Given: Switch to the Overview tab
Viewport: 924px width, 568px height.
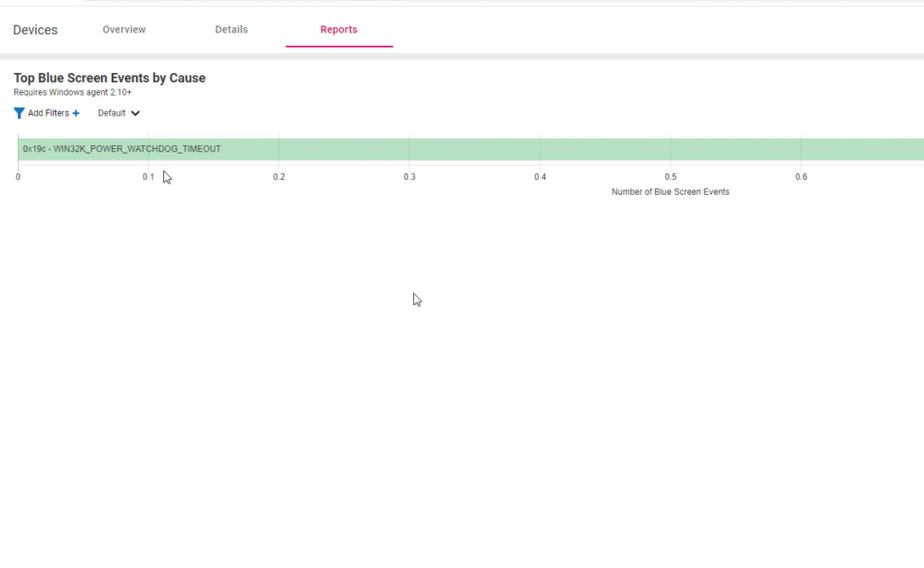Looking at the screenshot, I should click(x=124, y=30).
